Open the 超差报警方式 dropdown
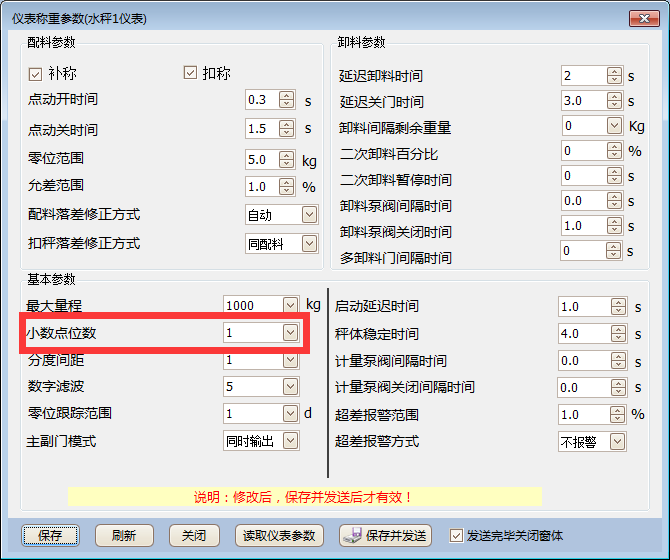The image size is (670, 560). (x=617, y=442)
